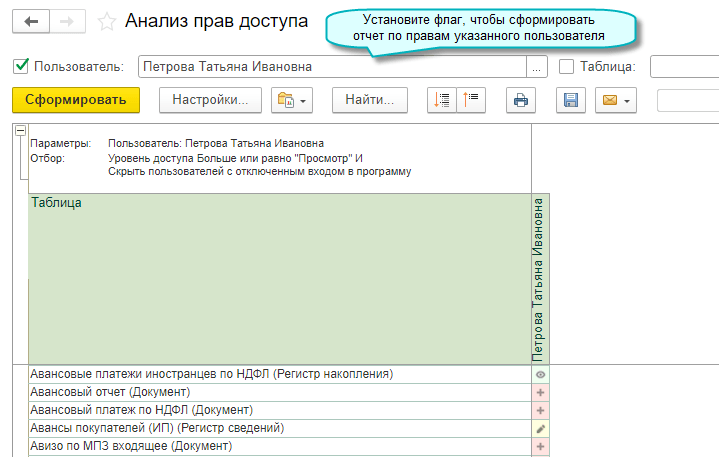Uncheck the Пользователь checkbox
This screenshot has width=722, height=457.
(21, 66)
